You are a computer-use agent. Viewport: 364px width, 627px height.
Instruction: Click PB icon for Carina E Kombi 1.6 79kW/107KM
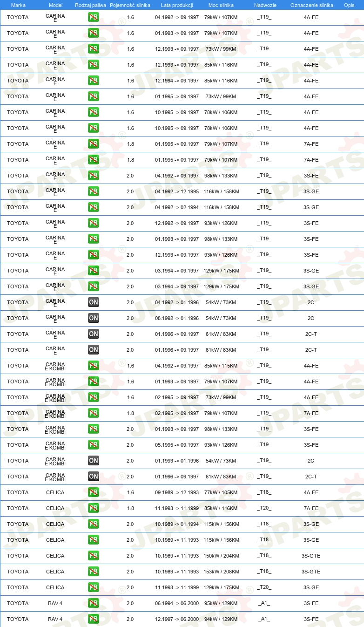tap(93, 382)
